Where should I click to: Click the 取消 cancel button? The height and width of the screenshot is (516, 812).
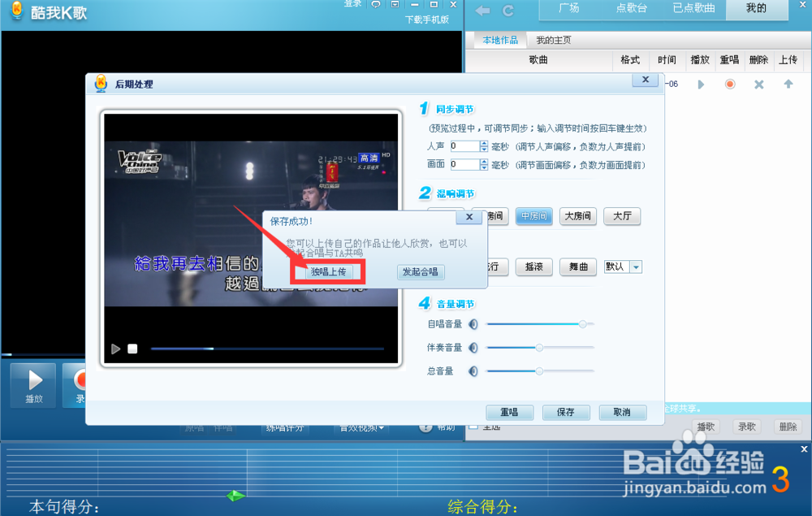click(x=622, y=412)
